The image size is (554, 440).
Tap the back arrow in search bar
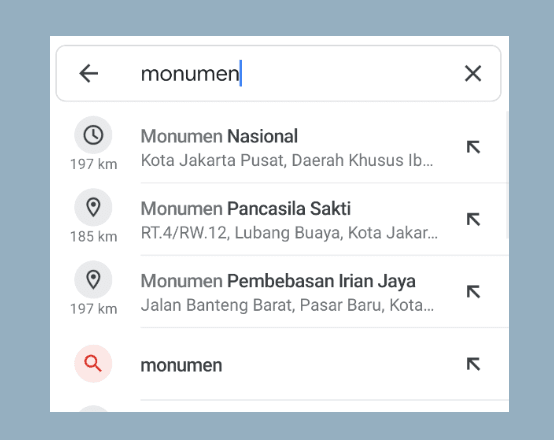point(88,74)
